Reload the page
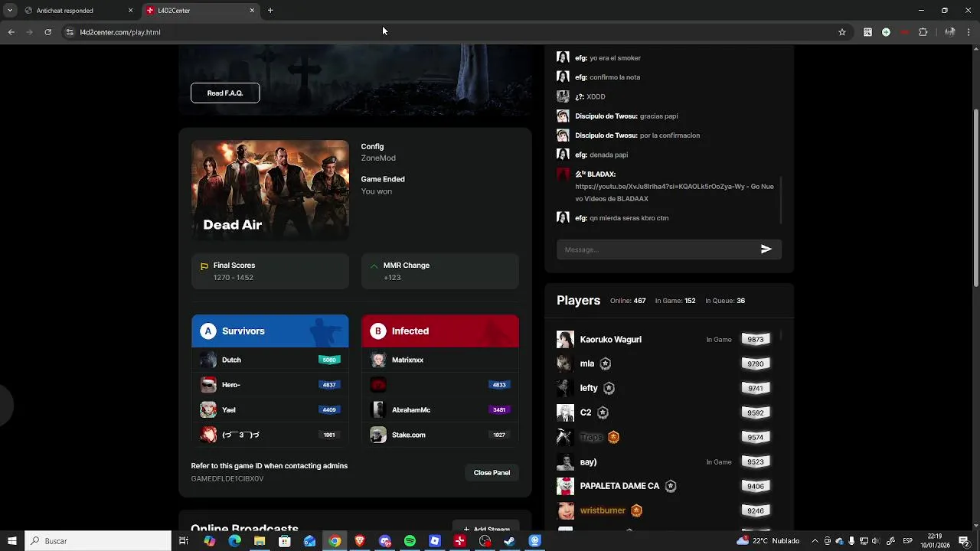Viewport: 980px width, 551px height. coord(47,32)
